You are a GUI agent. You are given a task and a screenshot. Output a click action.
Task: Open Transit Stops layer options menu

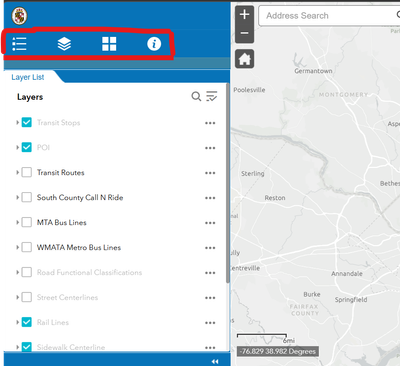[x=210, y=123]
